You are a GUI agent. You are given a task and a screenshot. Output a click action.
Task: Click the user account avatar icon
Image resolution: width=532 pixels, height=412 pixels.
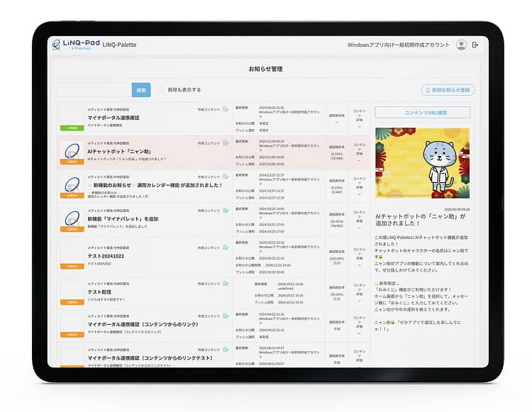click(461, 45)
